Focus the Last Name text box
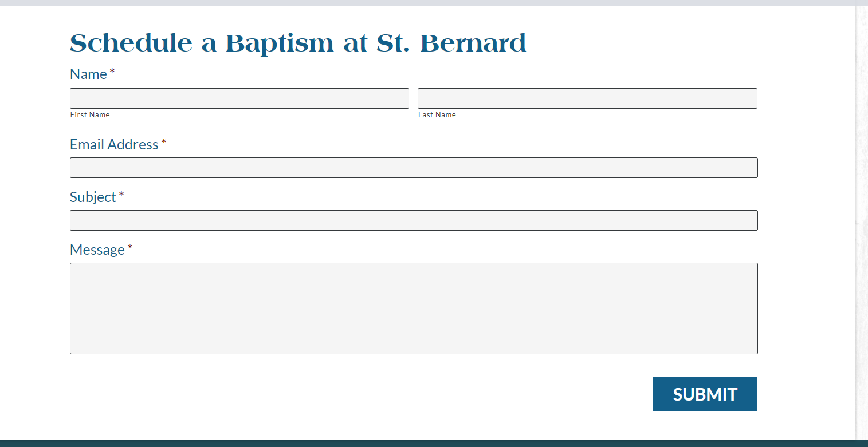Viewport: 868px width, 447px height. coord(587,98)
